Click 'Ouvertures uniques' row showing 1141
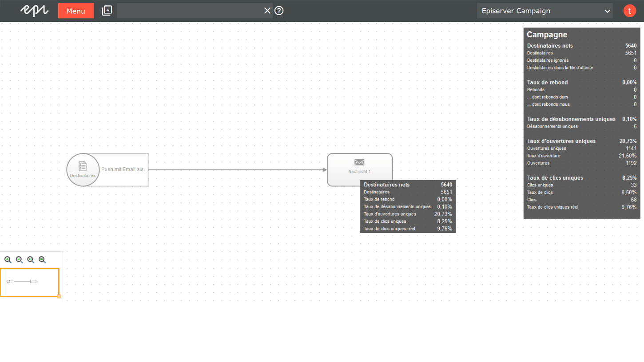 [582, 149]
